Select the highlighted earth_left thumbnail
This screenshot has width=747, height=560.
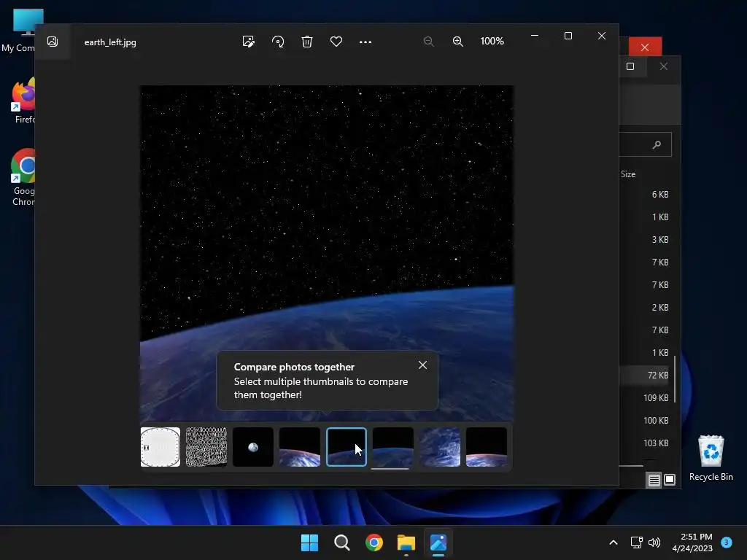click(x=347, y=447)
